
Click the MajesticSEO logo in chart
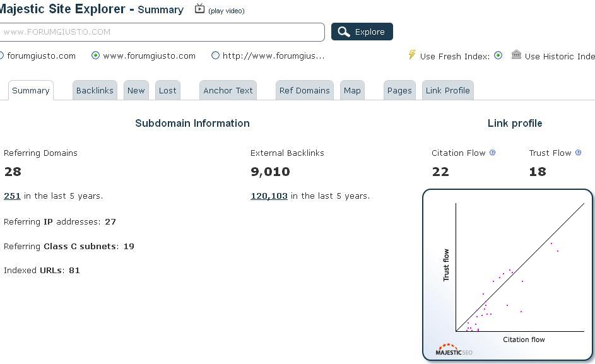click(454, 349)
